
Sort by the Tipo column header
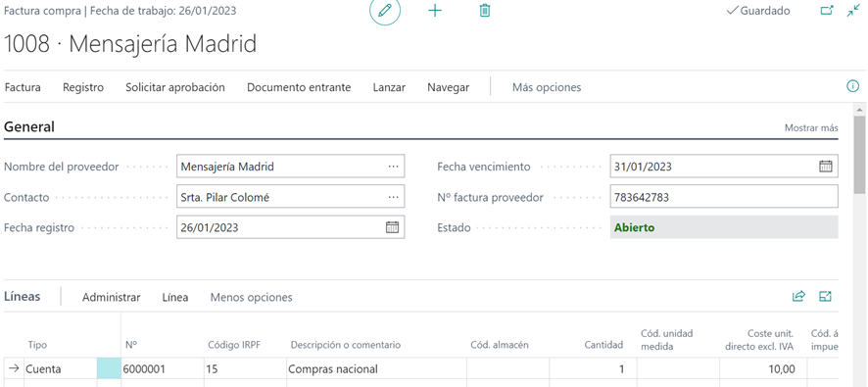[x=37, y=345]
